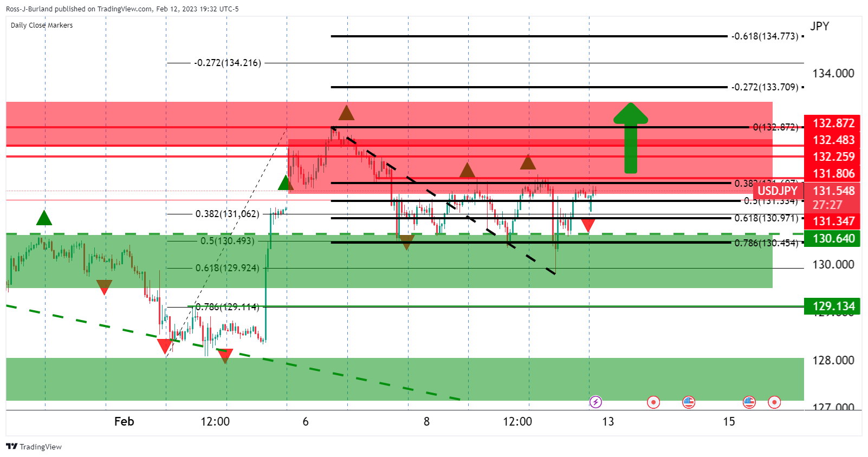
Task: Click the green 130.640 price label
Action: coord(833,238)
